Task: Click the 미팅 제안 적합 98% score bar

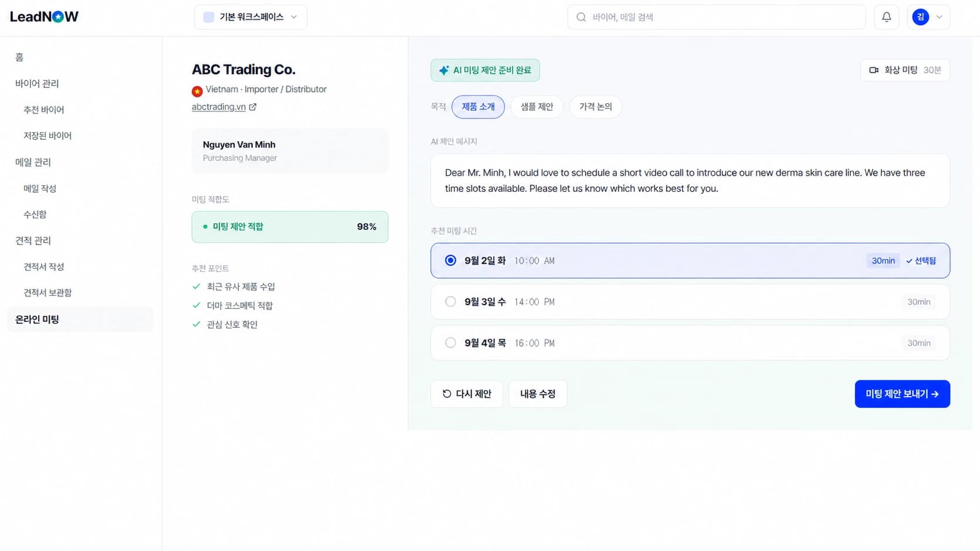Action: pos(290,227)
